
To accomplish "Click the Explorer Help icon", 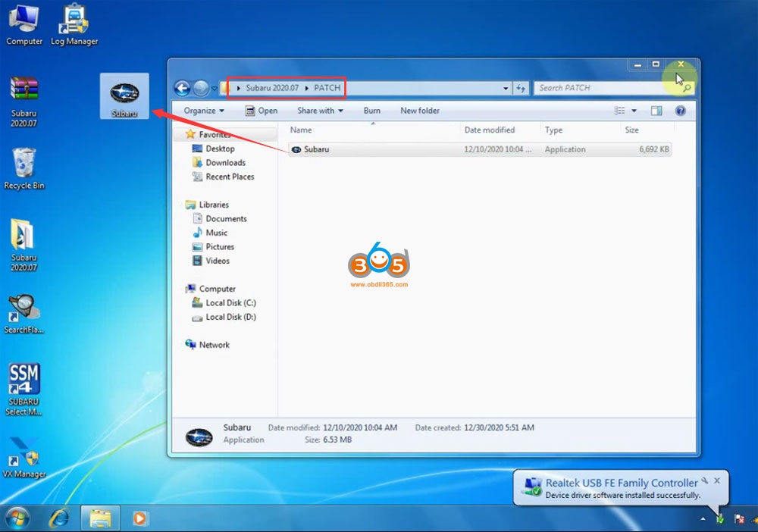I will tap(680, 111).
